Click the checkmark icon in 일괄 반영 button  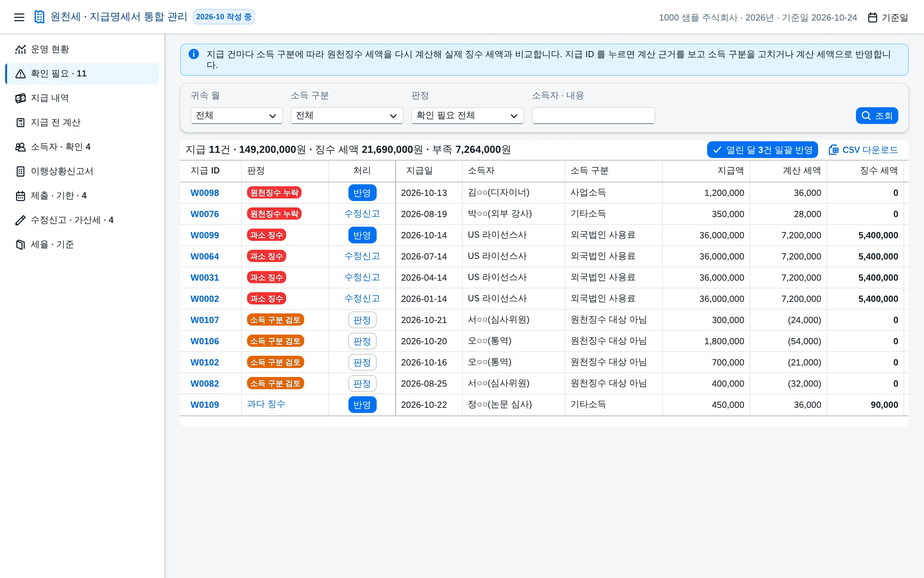pos(717,150)
